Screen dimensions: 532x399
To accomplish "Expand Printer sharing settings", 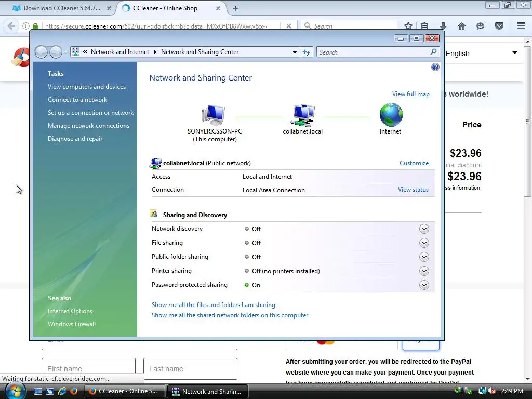I will pos(424,271).
